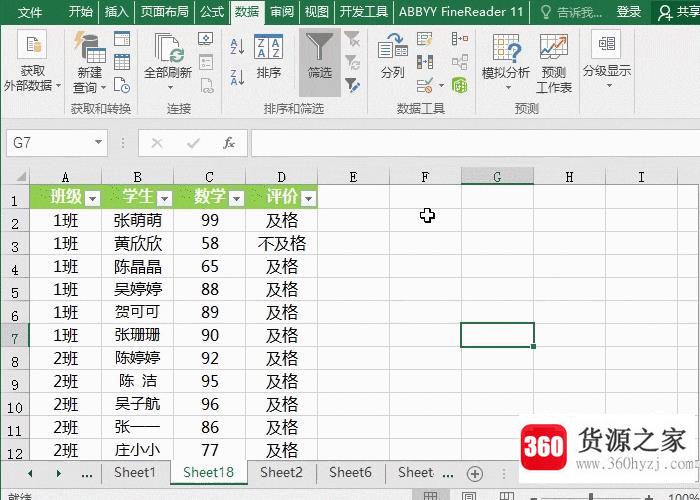Viewport: 700px width, 500px height.
Task: Click the Consolidate icon in Data Tools
Action: point(460,39)
